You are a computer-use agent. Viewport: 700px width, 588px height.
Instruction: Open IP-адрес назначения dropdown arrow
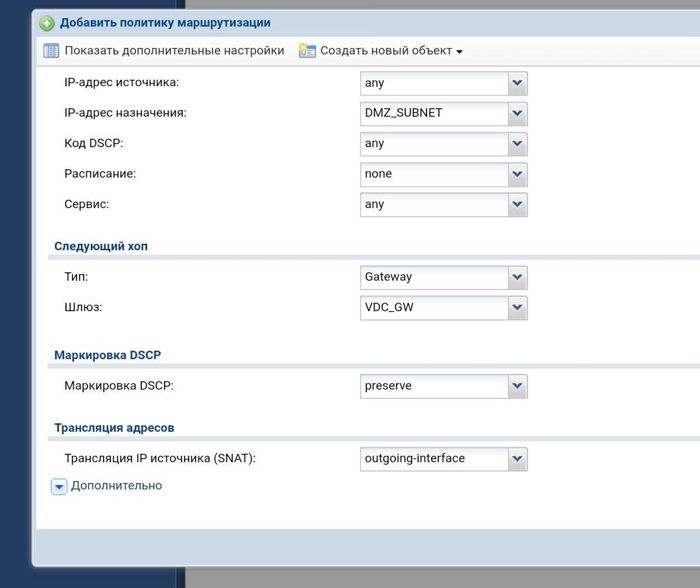(517, 113)
